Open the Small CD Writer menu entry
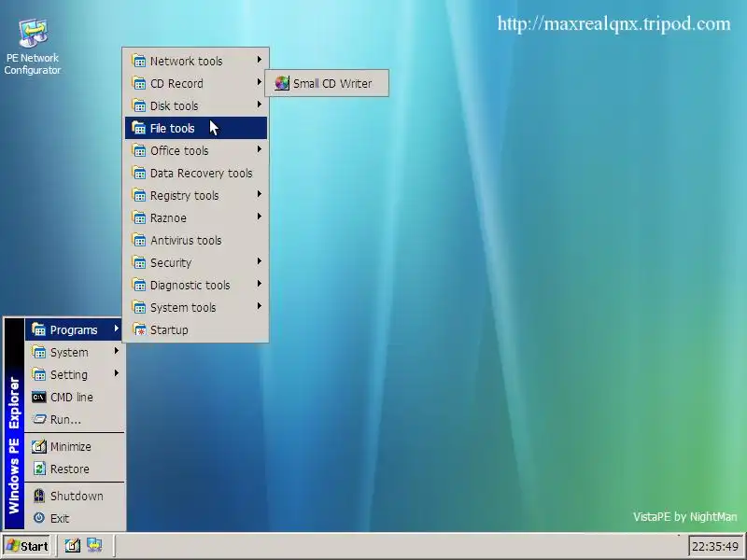This screenshot has height=560, width=747. point(327,83)
